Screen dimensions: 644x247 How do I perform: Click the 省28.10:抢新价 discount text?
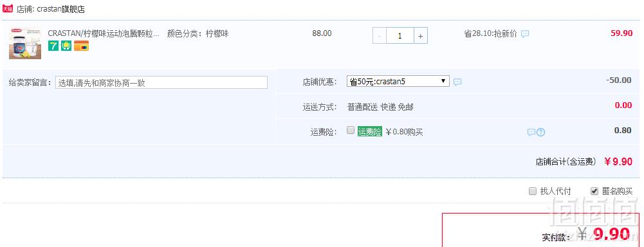[490, 33]
